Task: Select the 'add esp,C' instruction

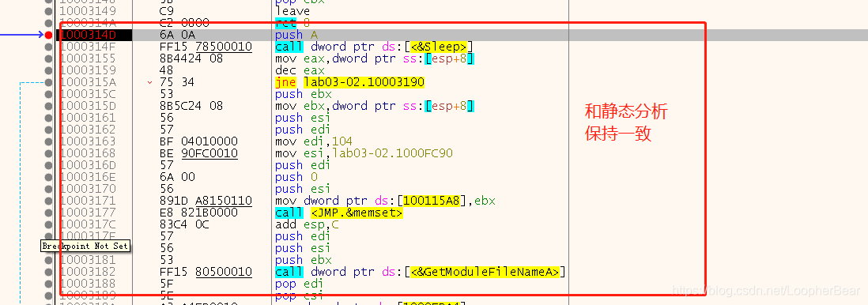Action: coord(307,224)
